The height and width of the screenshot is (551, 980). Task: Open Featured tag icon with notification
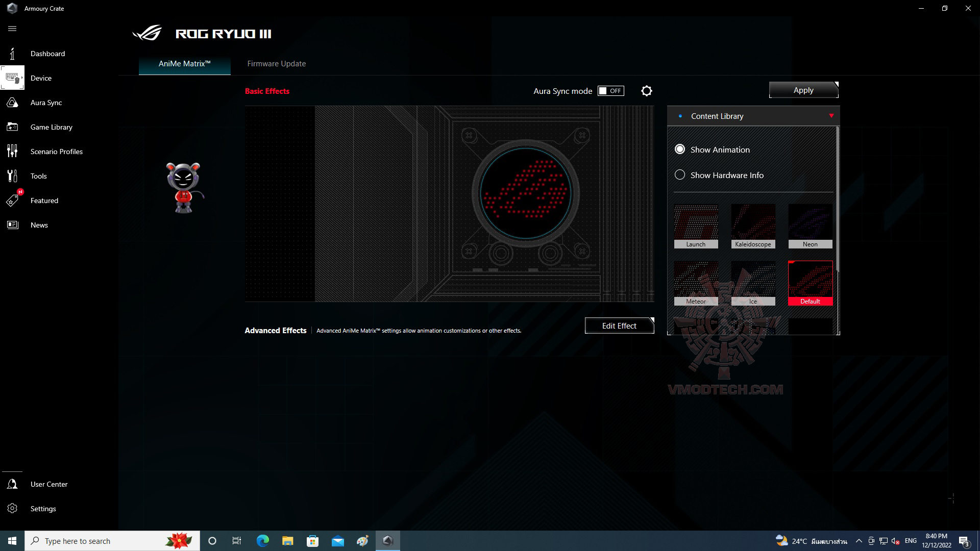coord(12,201)
